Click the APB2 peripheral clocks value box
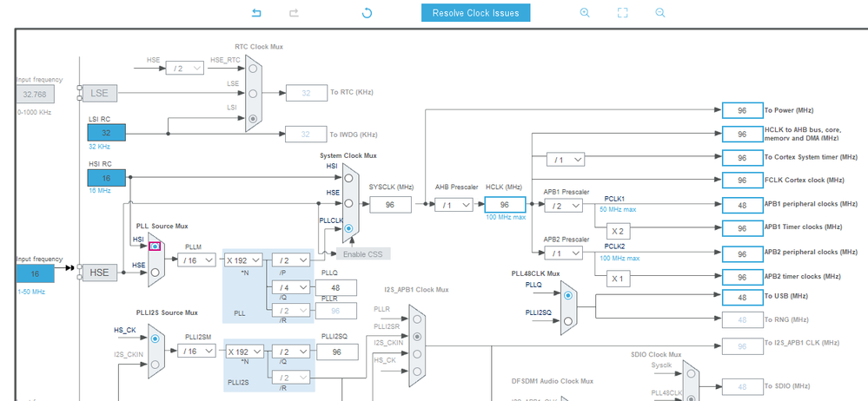 coord(742,253)
